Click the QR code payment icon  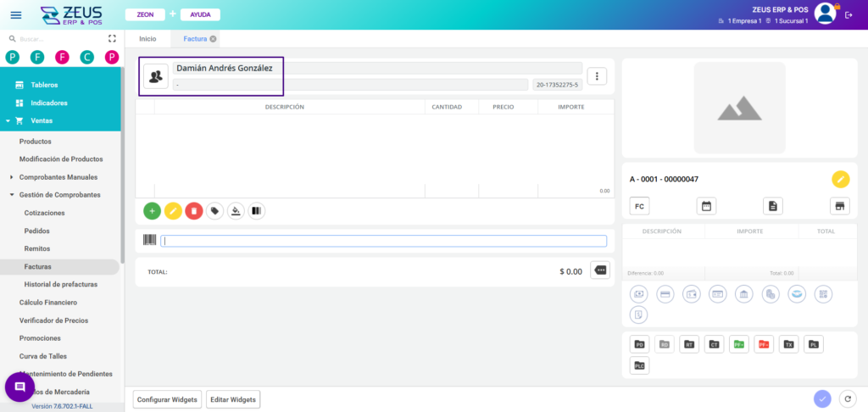[822, 294]
